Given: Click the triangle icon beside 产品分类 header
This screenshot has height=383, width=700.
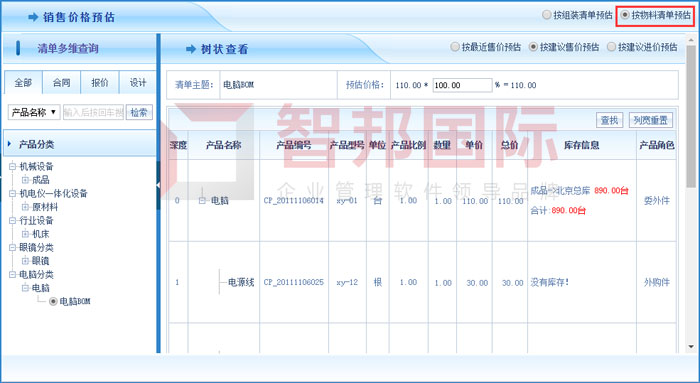Looking at the screenshot, I should point(9,144).
